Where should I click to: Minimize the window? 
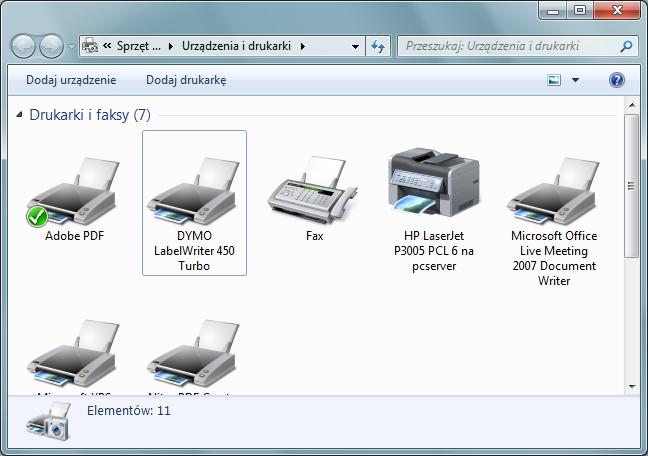pyautogui.click(x=553, y=10)
